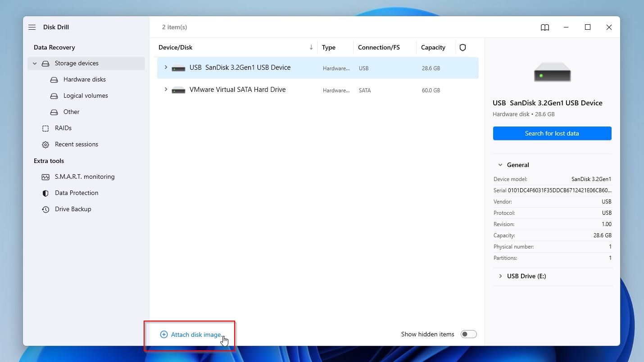Viewport: 644px width, 362px height.
Task: Sort by the Device/Disk arrow
Action: tap(311, 47)
